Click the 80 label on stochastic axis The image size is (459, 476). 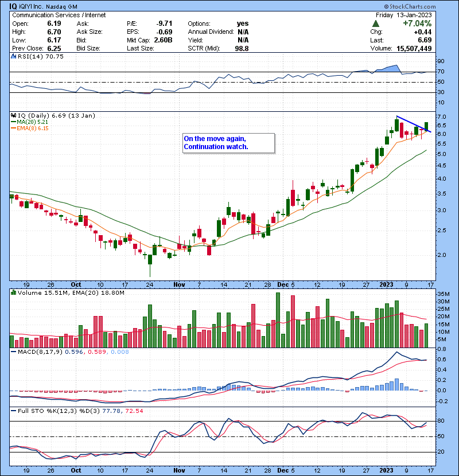click(441, 421)
